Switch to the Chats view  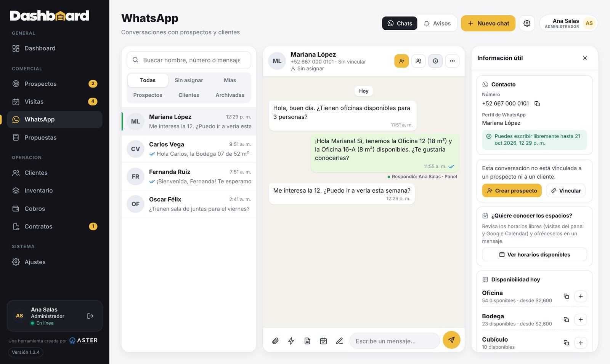tap(400, 23)
